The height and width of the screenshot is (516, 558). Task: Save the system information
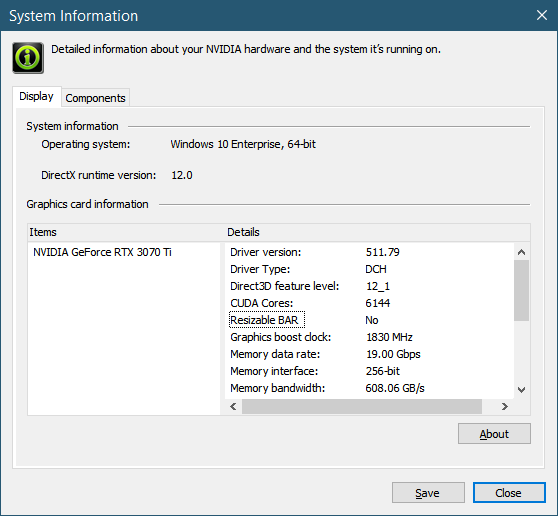point(428,493)
